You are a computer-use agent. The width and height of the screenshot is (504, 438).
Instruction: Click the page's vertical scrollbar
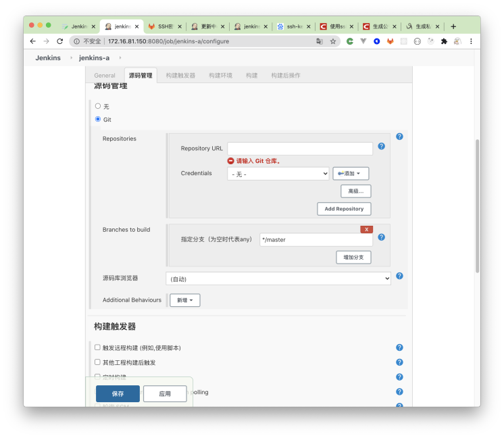[x=478, y=205]
